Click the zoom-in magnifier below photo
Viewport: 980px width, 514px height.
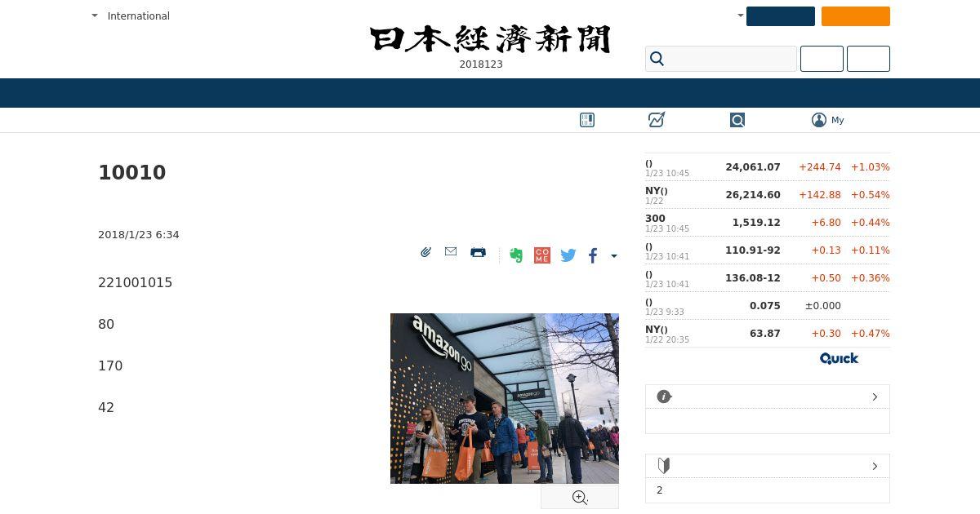tap(580, 498)
